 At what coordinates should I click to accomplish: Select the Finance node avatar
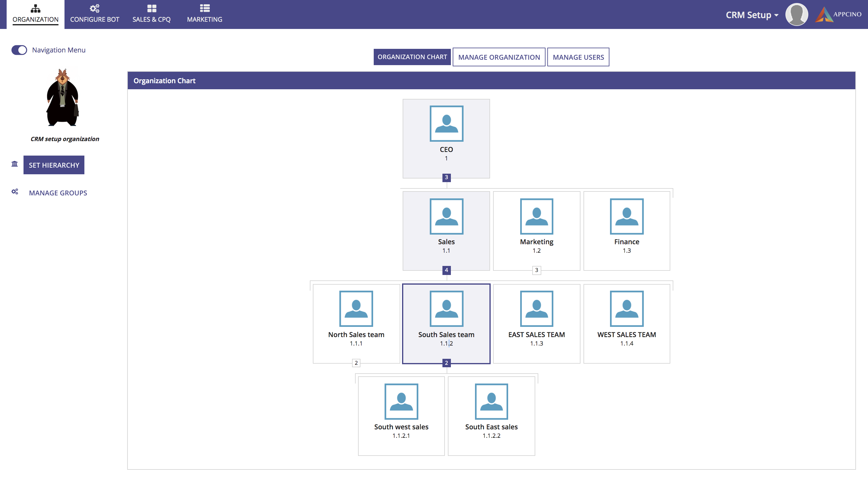tap(626, 216)
